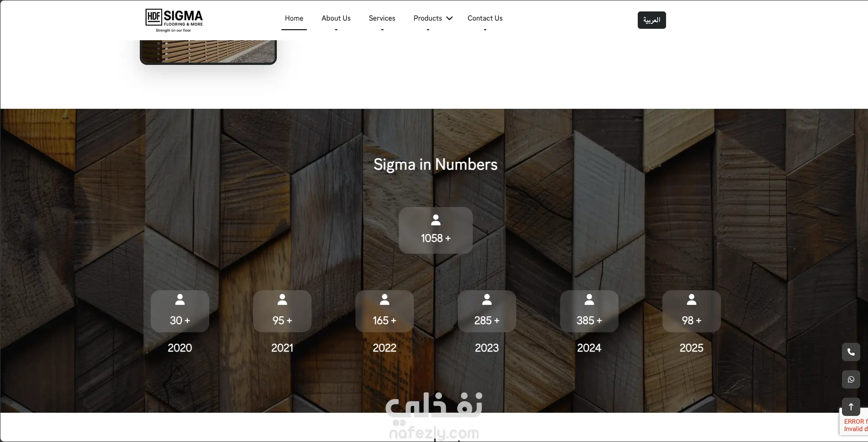
Task: Click the person icon above 30 +
Action: coord(180,300)
